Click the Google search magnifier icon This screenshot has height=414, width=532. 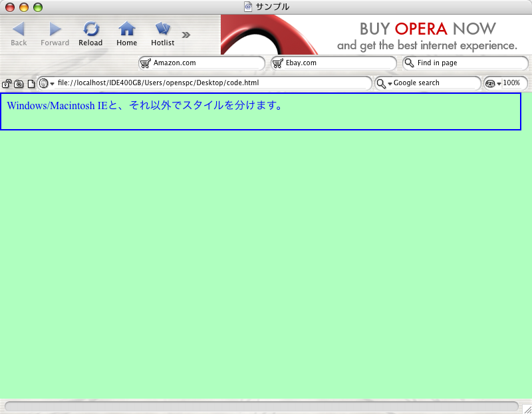tap(381, 84)
